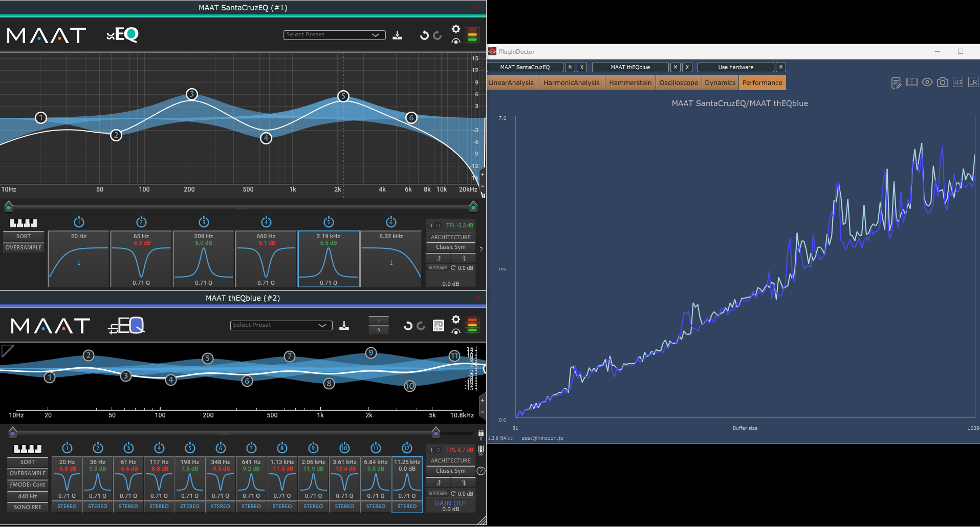Viewport: 980px width, 527px height.
Task: Redo change in SantaCruzEQ
Action: coord(437,35)
